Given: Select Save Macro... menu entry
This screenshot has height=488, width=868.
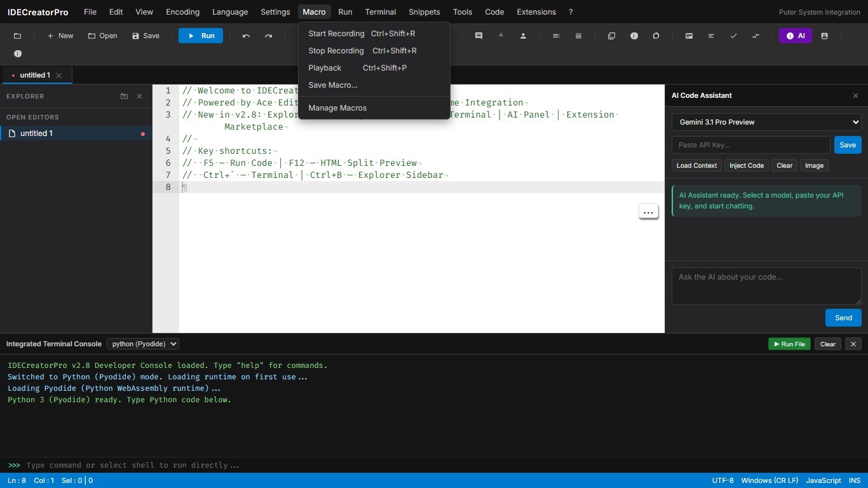Looking at the screenshot, I should click(x=374, y=85).
